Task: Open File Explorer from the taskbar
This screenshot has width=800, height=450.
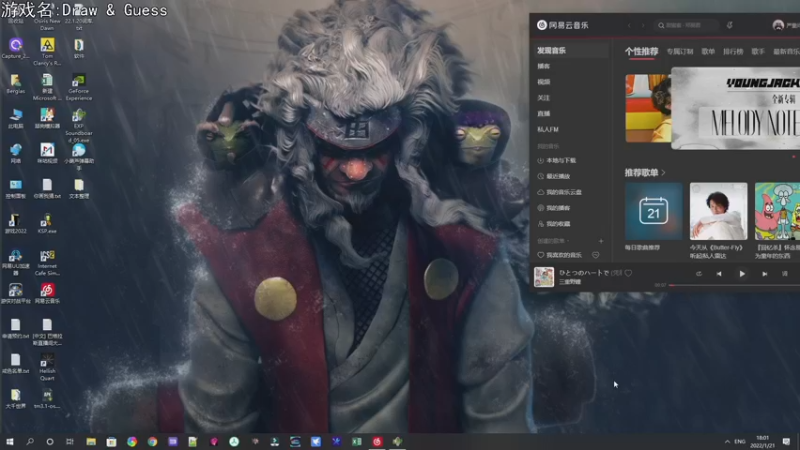Action: 91,441
